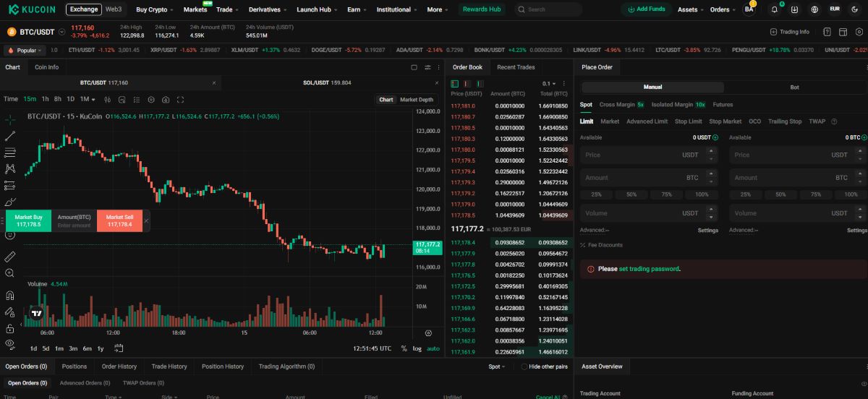Toggle log scale on chart
This screenshot has width=868, height=399.
(417, 348)
